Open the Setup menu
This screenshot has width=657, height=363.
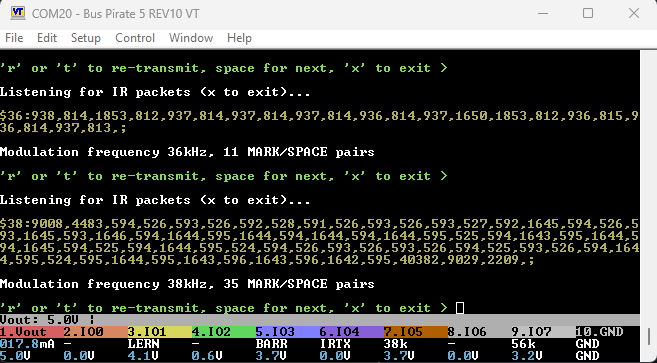85,38
